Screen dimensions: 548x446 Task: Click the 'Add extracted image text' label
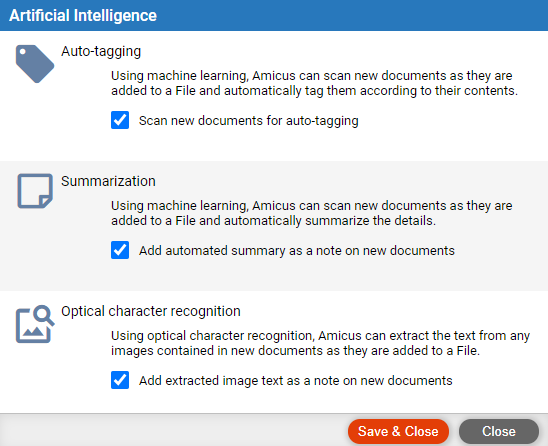pos(296,381)
